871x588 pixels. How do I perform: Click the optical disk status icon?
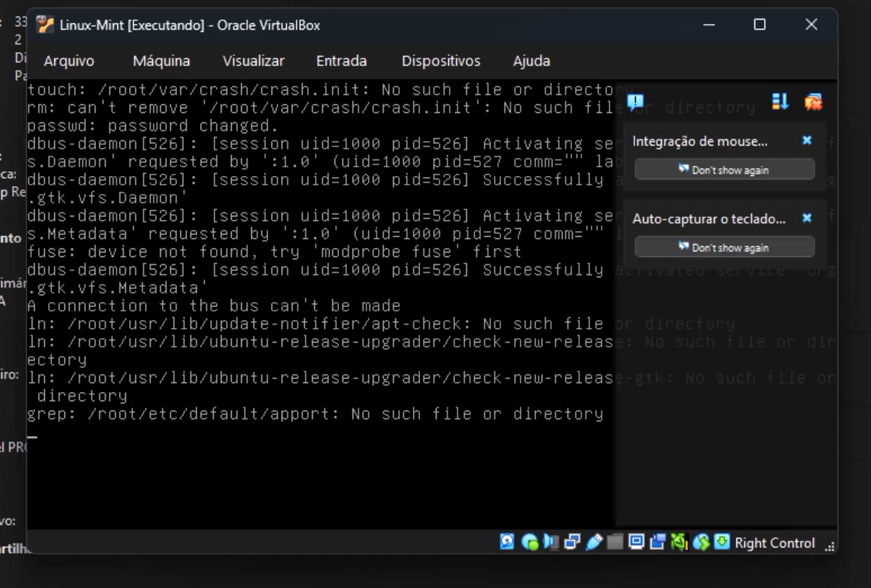point(530,542)
